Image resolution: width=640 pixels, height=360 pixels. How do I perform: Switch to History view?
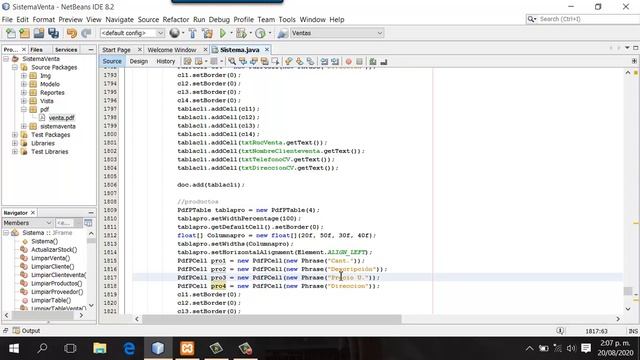click(166, 61)
